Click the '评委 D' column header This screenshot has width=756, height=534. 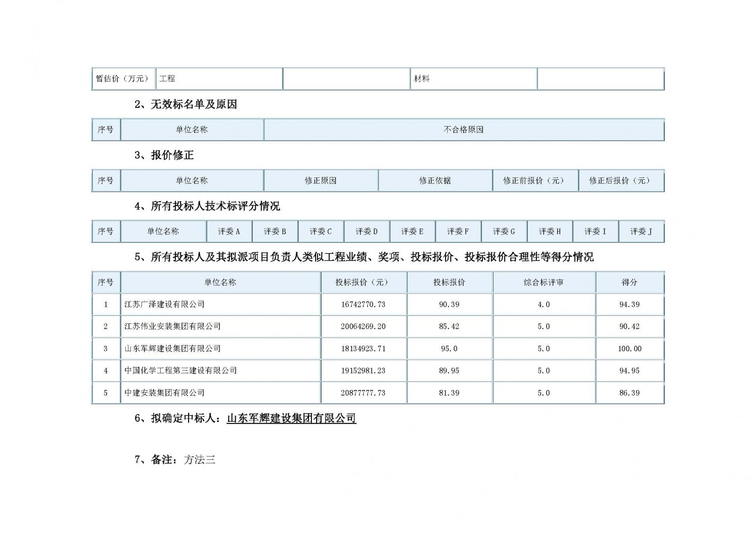click(x=367, y=232)
